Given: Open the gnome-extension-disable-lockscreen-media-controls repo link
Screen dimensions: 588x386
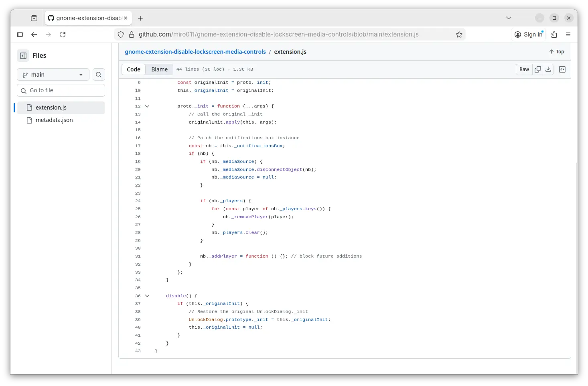Looking at the screenshot, I should point(195,52).
